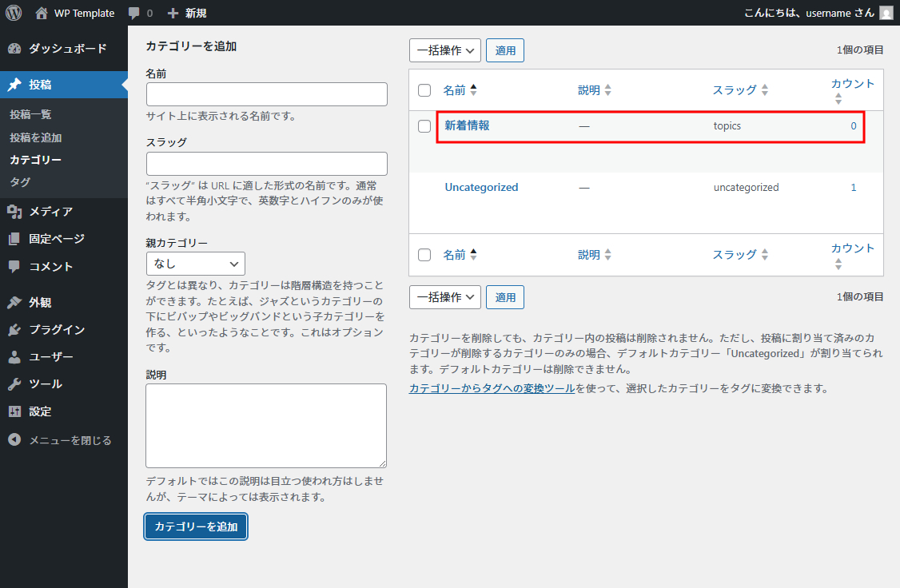Screen dimensions: 900x588
Task: Open the user avatar in admin bar
Action: pyautogui.click(x=886, y=13)
